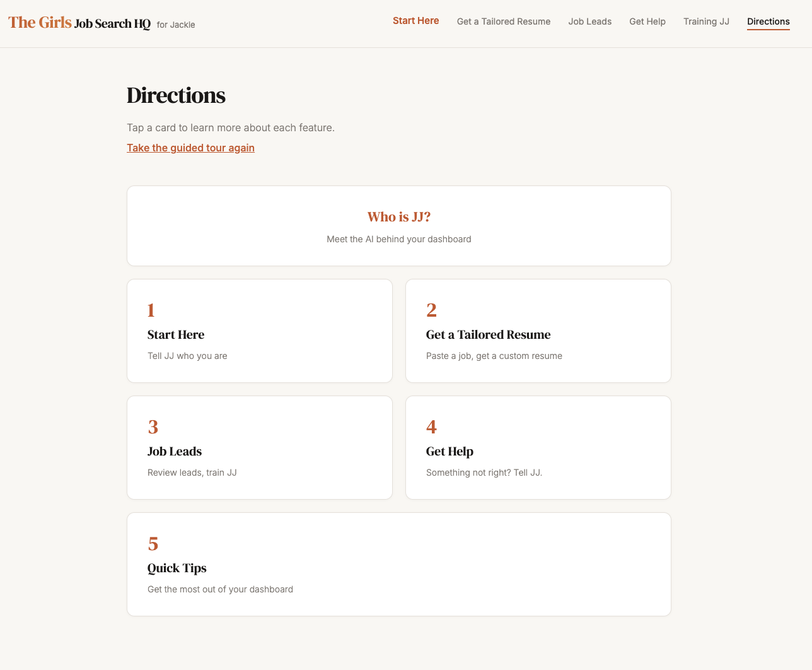Open the Get a Tailored Resume card
This screenshot has width=812, height=670.
(x=538, y=331)
